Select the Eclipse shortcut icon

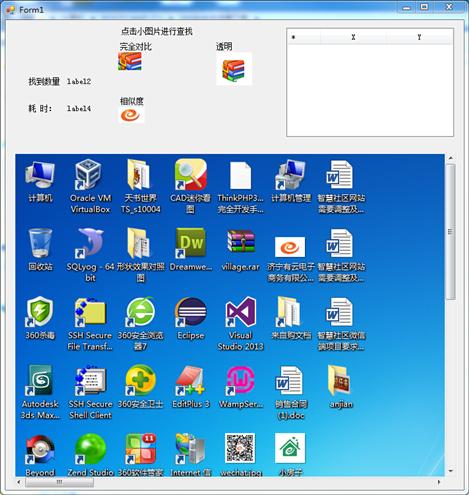click(191, 312)
